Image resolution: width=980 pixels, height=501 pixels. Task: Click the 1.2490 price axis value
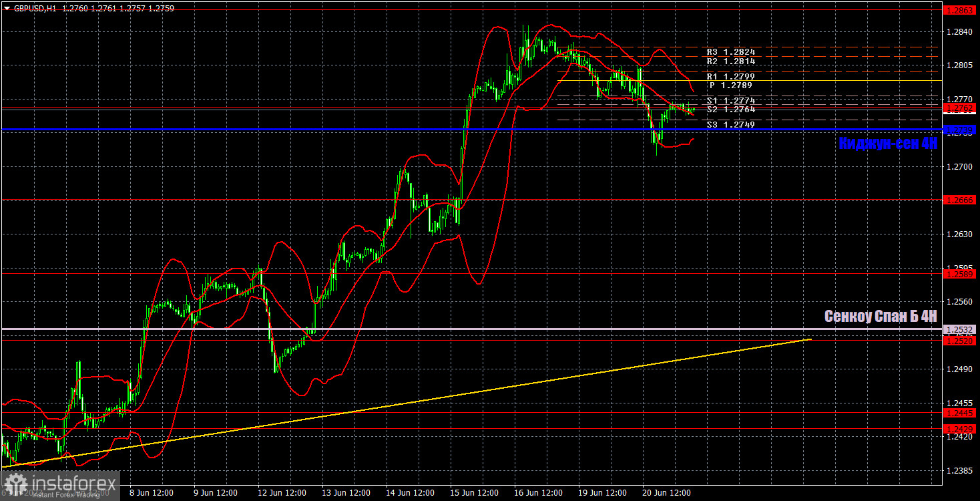tap(958, 369)
